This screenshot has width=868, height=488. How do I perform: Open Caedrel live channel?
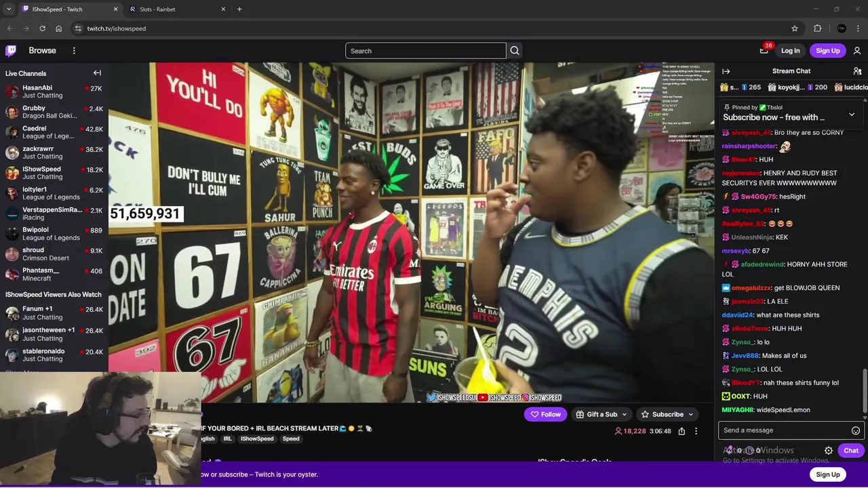(54, 132)
